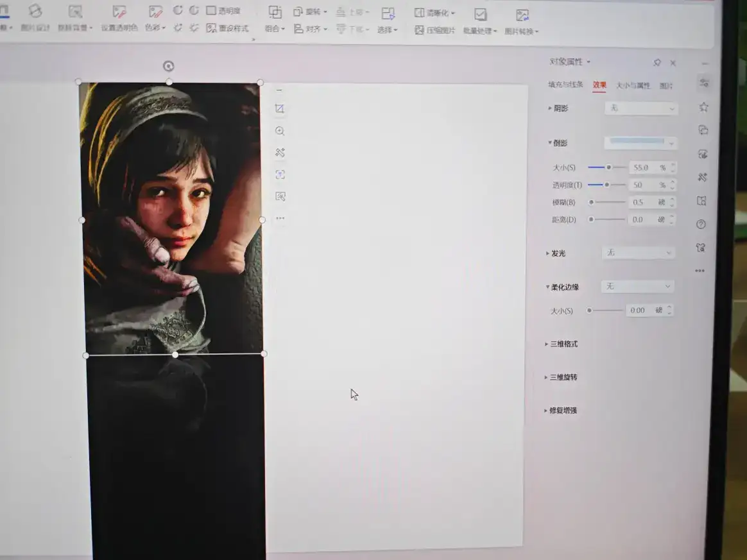The image size is (747, 560).
Task: Click the crop icon beside the picture
Action: [x=280, y=108]
